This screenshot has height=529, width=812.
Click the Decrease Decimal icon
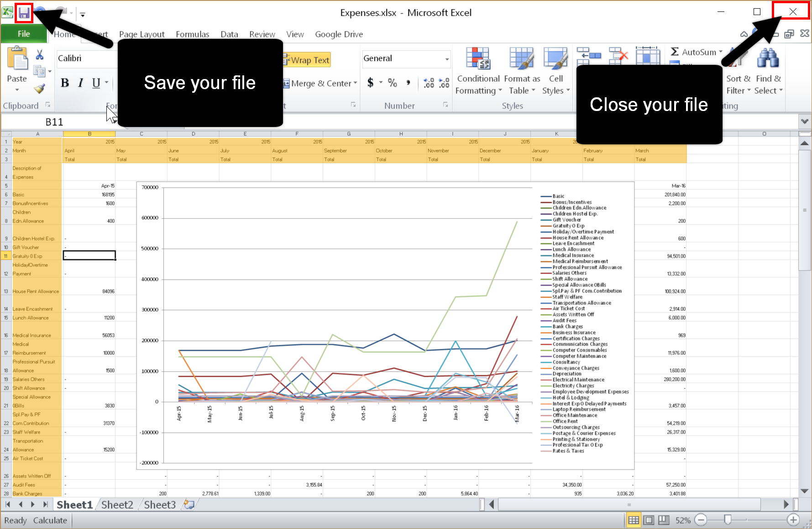pyautogui.click(x=444, y=83)
